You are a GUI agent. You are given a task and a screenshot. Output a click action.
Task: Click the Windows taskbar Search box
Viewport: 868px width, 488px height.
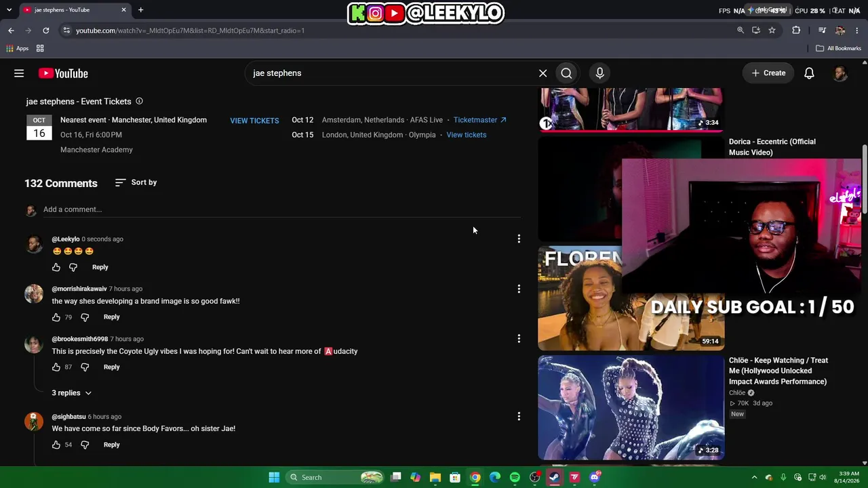[x=336, y=477]
